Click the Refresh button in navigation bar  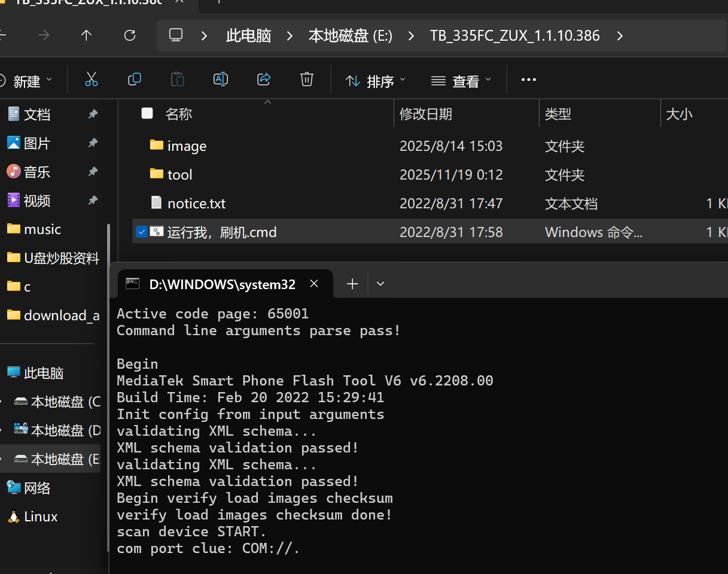point(130,35)
